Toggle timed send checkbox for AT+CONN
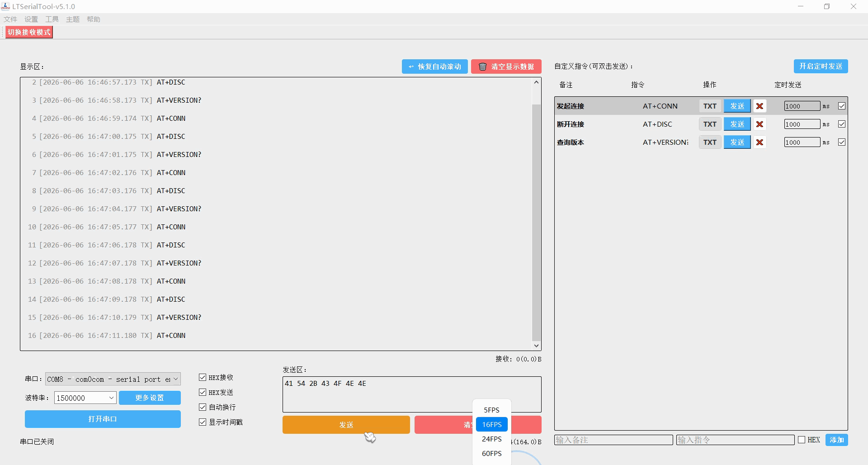This screenshot has width=868, height=465. tap(842, 106)
